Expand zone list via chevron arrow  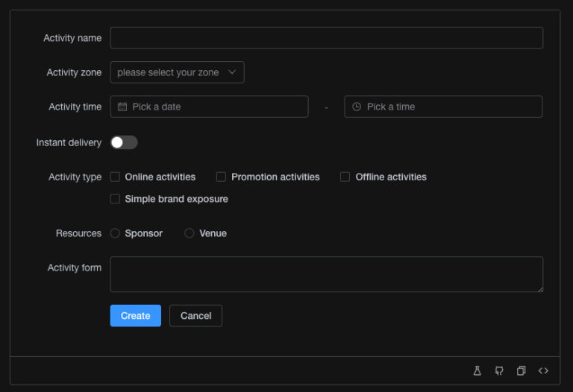pos(232,72)
